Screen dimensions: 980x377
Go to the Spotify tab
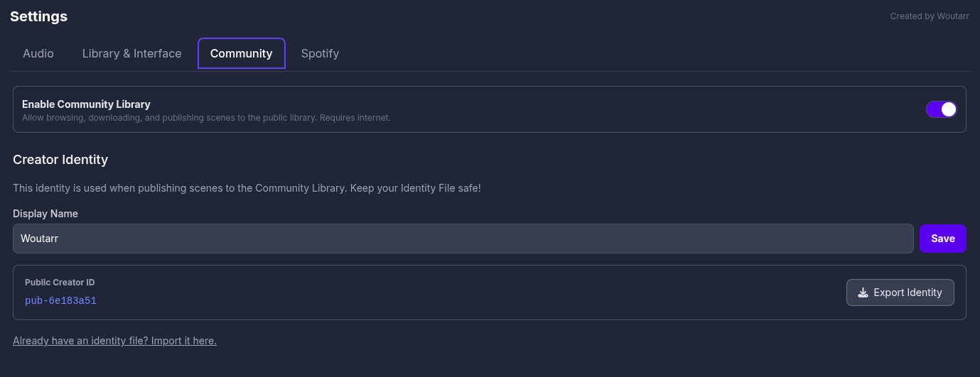320,53
